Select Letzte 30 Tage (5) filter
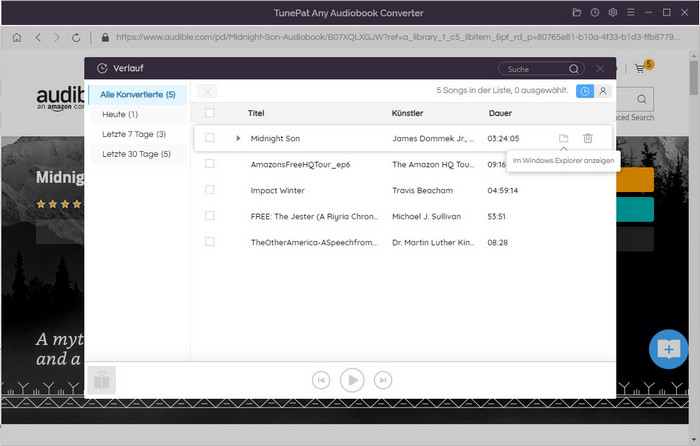Screen dimensions: 700x446 (x=139, y=154)
